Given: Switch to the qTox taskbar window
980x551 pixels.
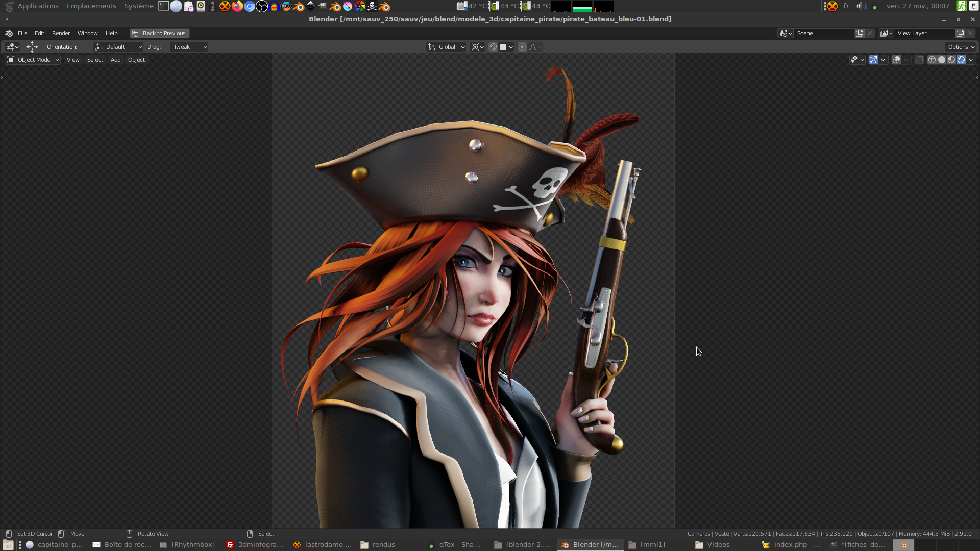Looking at the screenshot, I should click(x=454, y=545).
